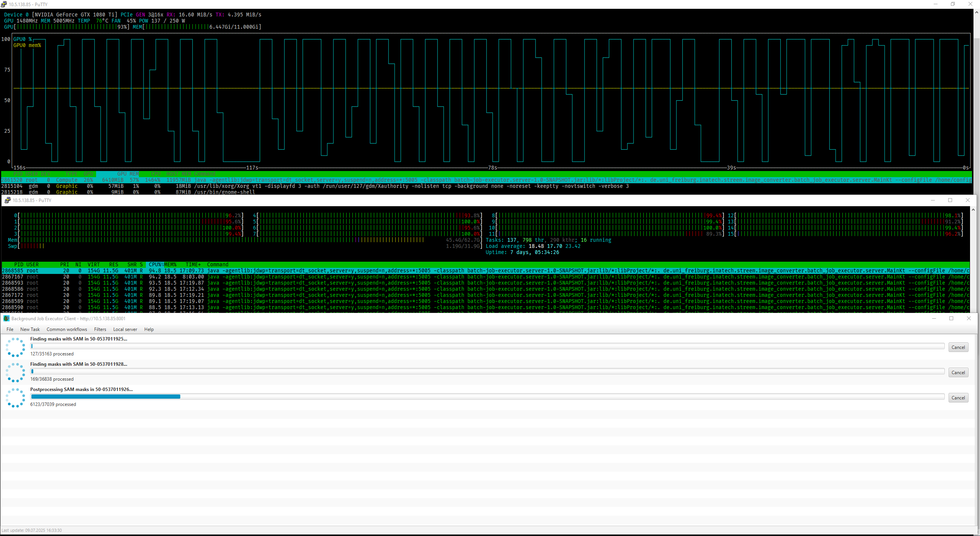The width and height of the screenshot is (980, 536).
Task: Select htop process row PID 2868585
Action: (485, 270)
